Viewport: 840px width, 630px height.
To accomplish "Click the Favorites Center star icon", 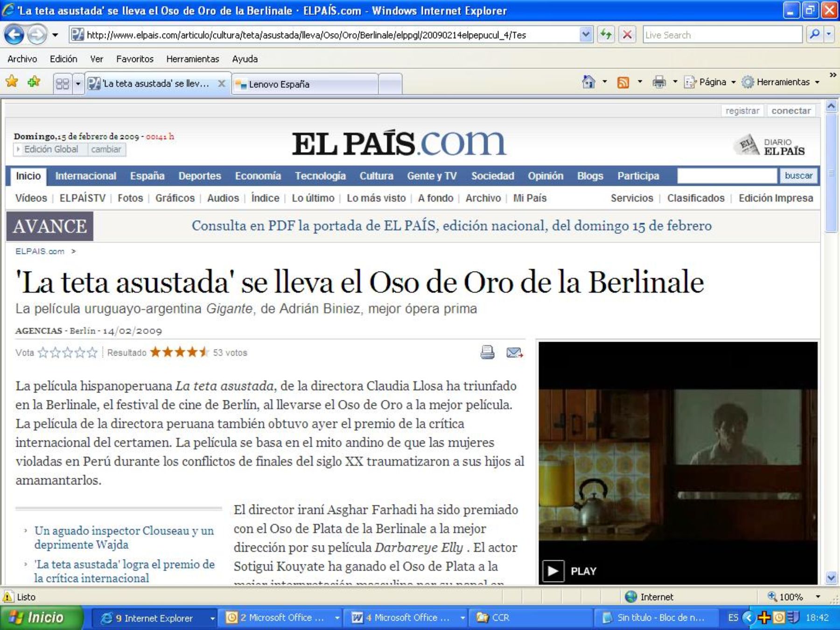I will 12,82.
